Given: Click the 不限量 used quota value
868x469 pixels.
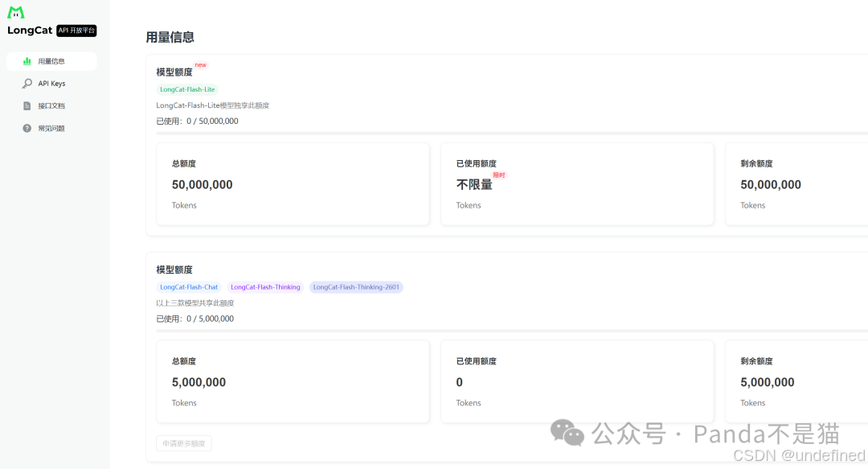Looking at the screenshot, I should pyautogui.click(x=474, y=184).
